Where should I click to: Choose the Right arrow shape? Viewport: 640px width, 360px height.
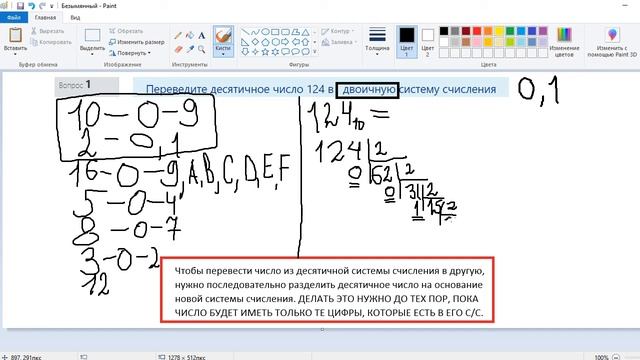point(285,42)
